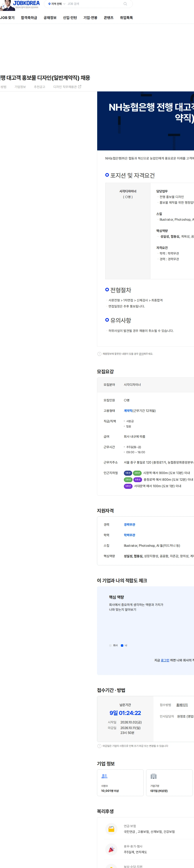Open the 기업·연봉 menu
This screenshot has height=868, width=194.
(x=90, y=18)
